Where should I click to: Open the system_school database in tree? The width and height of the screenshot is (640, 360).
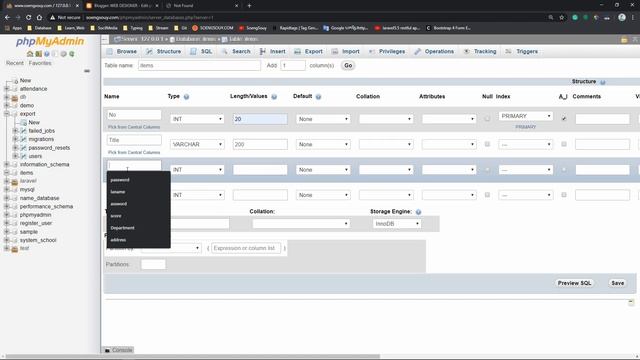tap(38, 240)
